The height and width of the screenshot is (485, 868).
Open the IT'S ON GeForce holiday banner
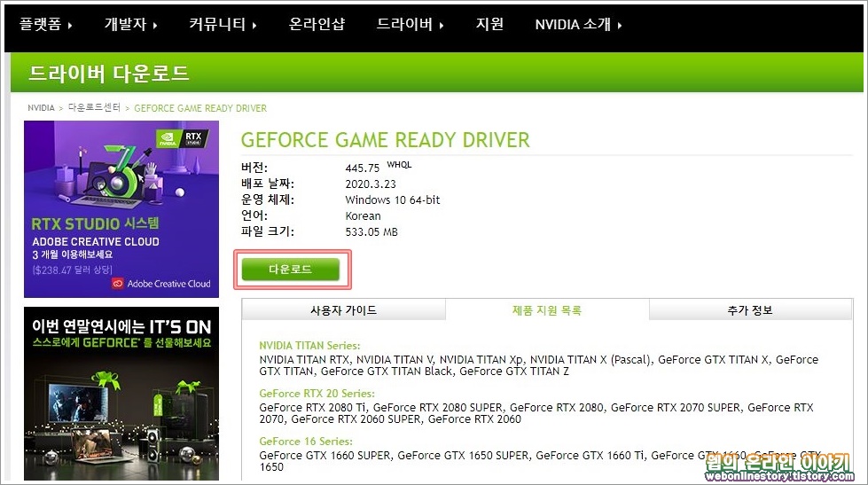121,393
